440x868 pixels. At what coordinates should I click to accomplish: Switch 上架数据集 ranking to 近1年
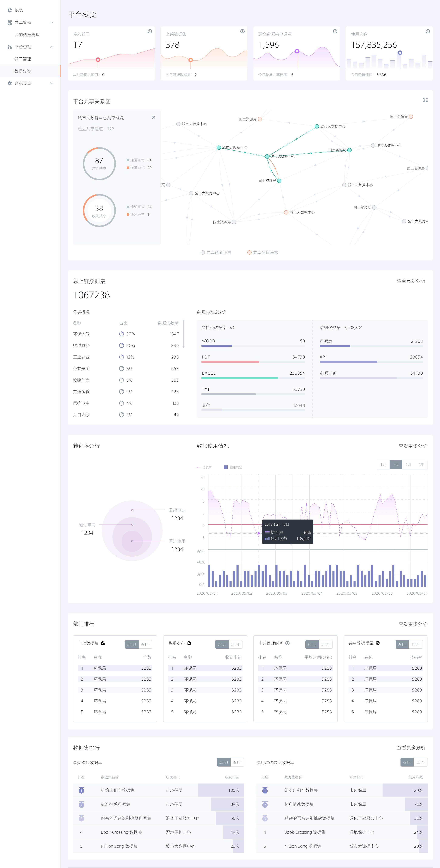(145, 644)
